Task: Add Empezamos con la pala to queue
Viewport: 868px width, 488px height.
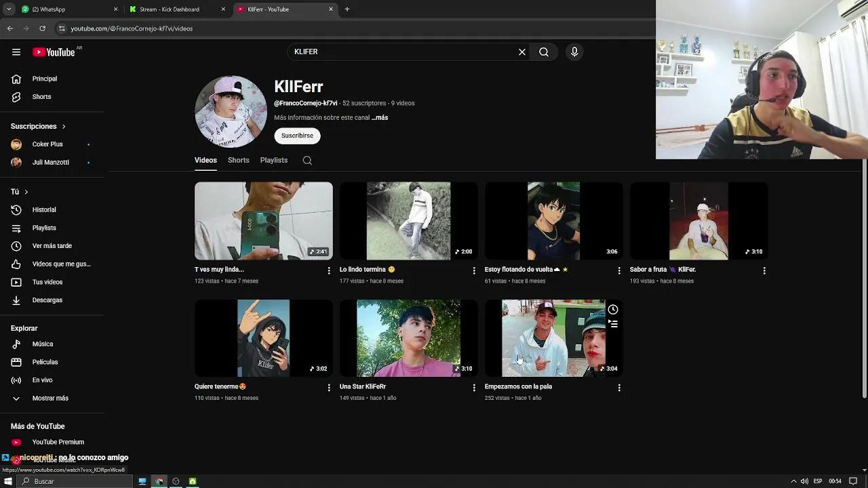Action: 613,324
